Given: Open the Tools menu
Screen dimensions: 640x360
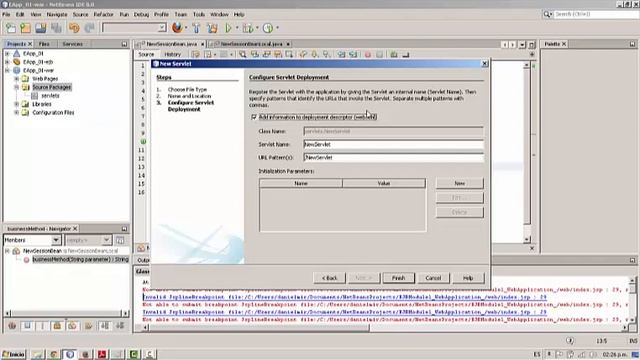Looking at the screenshot, I should tap(199, 14).
